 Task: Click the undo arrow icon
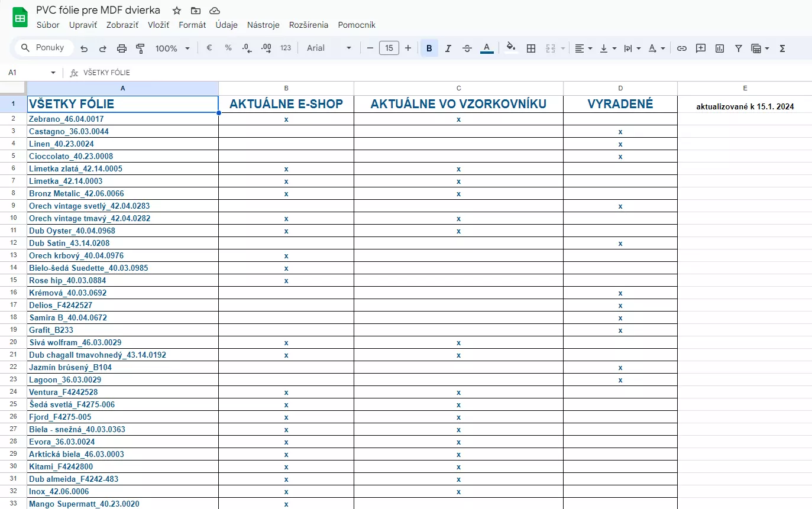84,48
